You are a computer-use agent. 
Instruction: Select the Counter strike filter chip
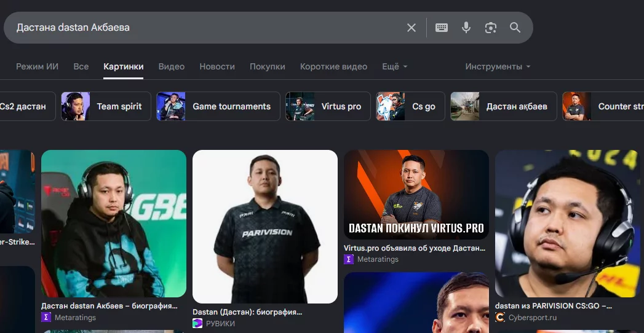[603, 106]
